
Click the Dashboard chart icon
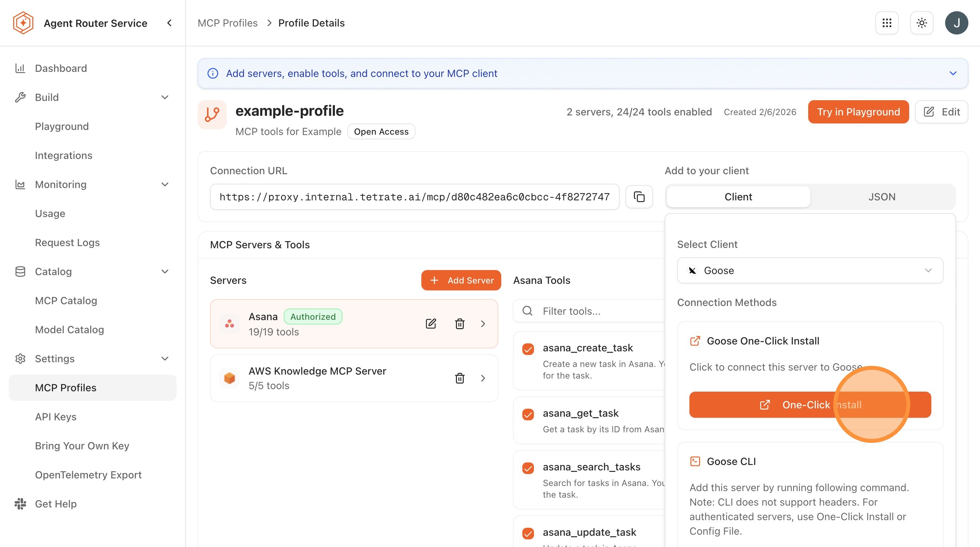click(20, 68)
